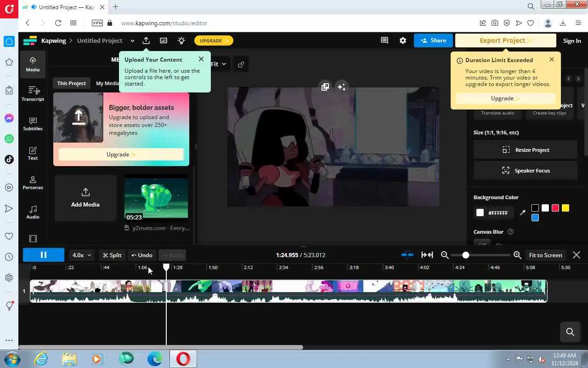This screenshot has width=588, height=368.
Task: Click the lightbulb tips icon in the top bar
Action: [181, 40]
